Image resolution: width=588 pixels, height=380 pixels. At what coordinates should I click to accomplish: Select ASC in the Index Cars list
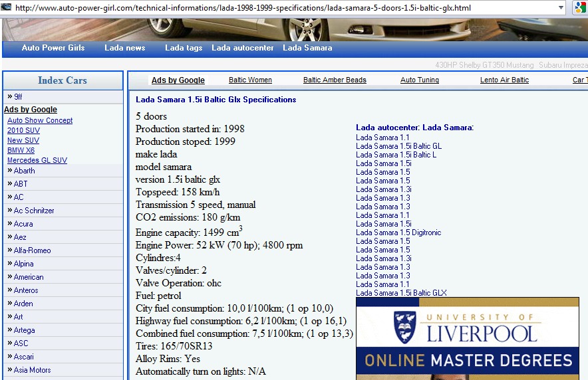tap(21, 343)
